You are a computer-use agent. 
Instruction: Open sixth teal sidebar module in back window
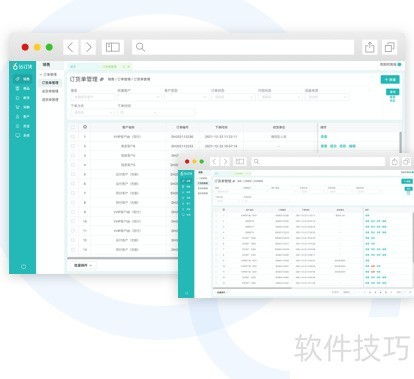[23, 126]
